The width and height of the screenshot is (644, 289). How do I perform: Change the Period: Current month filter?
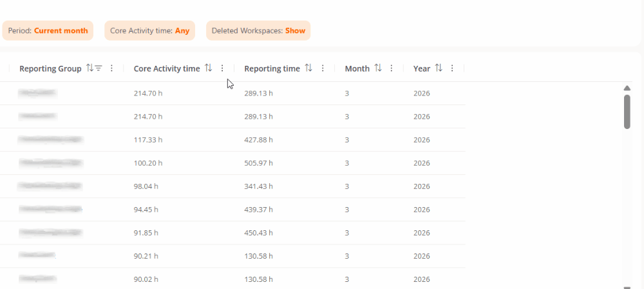[48, 30]
